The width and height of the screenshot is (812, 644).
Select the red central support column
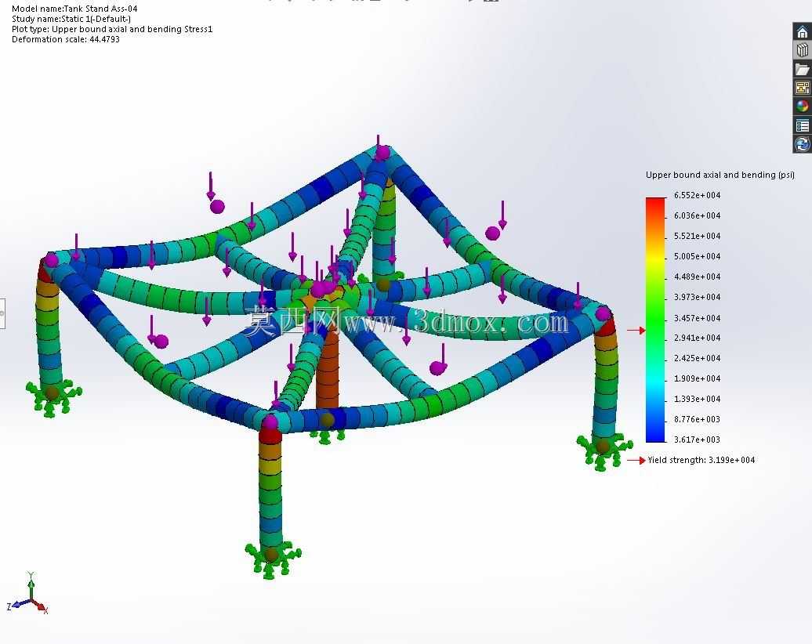[328, 370]
